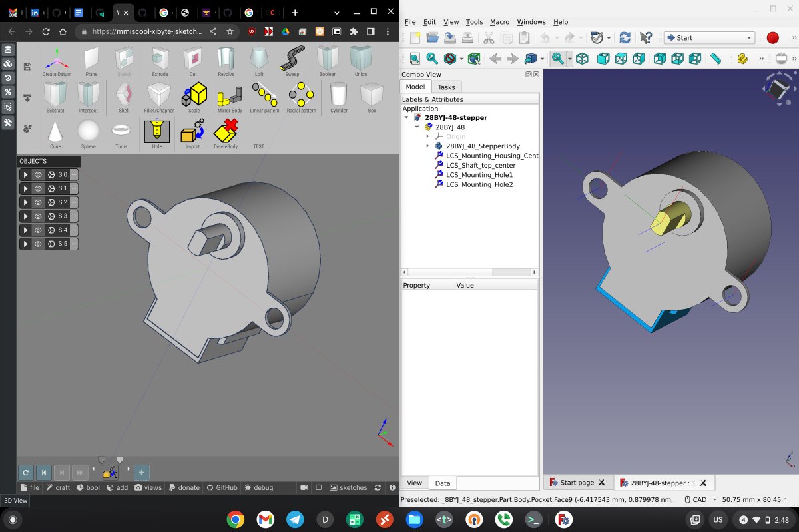
Task: Toggle the camera icon in jsketcher bottom bar
Action: click(x=304, y=487)
